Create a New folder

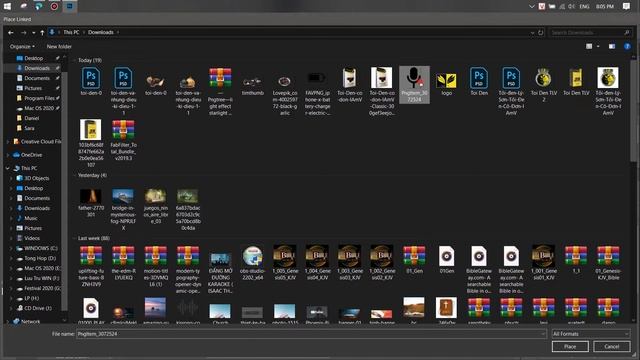(59, 47)
